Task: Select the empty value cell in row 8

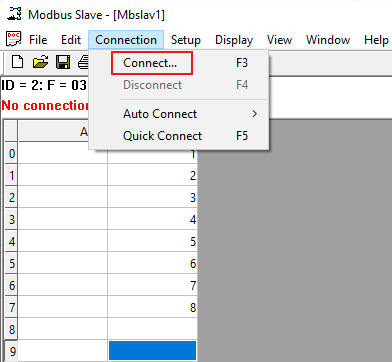Action: pyautogui.click(x=152, y=329)
